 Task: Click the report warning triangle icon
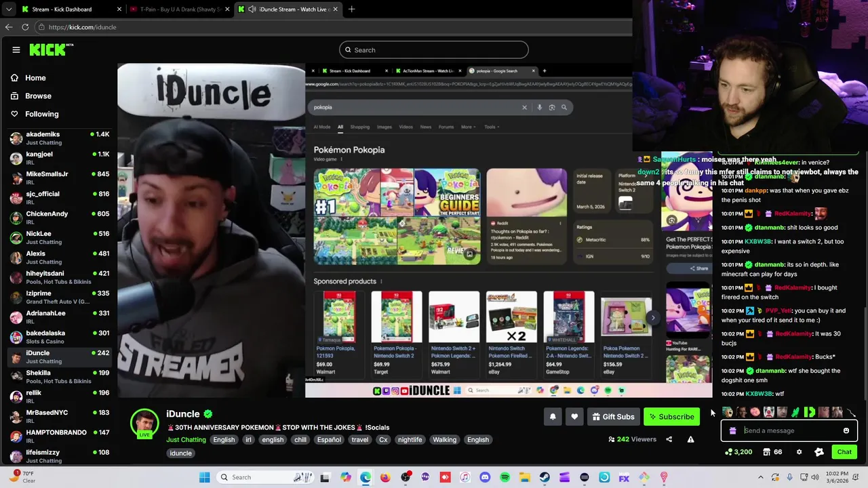[x=690, y=439]
